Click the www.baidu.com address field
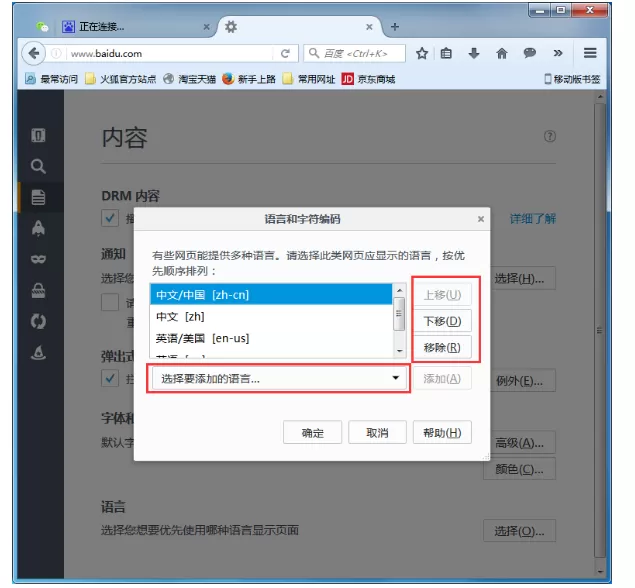Screen dimensions: 635x588 (x=170, y=53)
